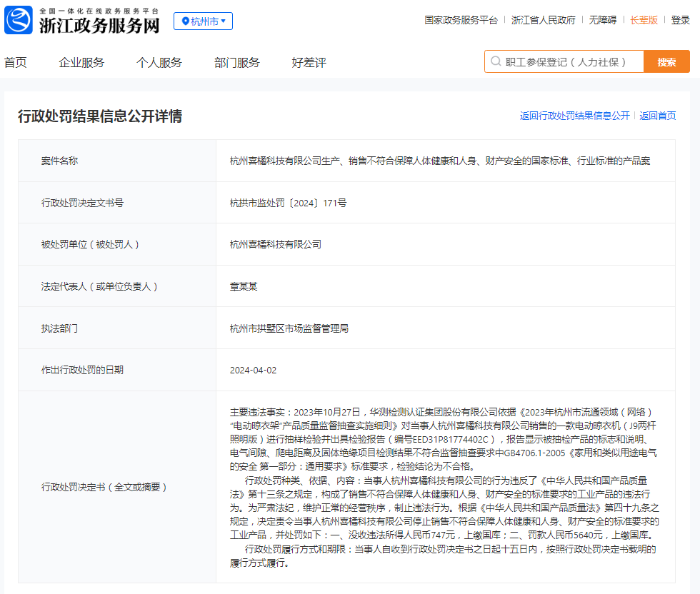Viewport: 700px width, 594px height.
Task: Click the 登录 login link
Action: pyautogui.click(x=680, y=20)
